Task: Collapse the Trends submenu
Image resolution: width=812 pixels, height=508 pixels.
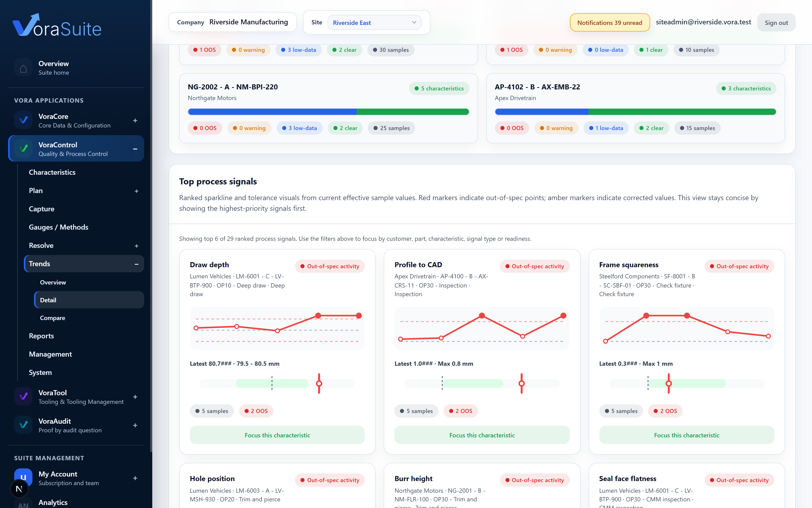Action: point(136,264)
